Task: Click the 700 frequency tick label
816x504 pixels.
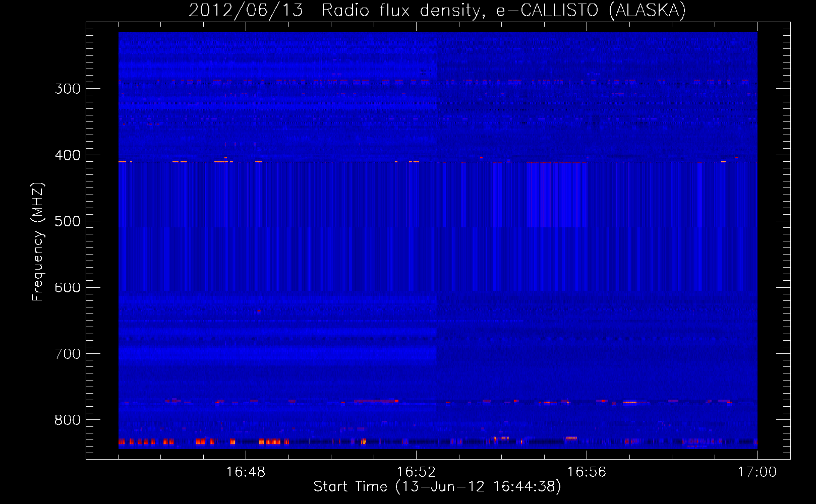Action: click(x=68, y=354)
